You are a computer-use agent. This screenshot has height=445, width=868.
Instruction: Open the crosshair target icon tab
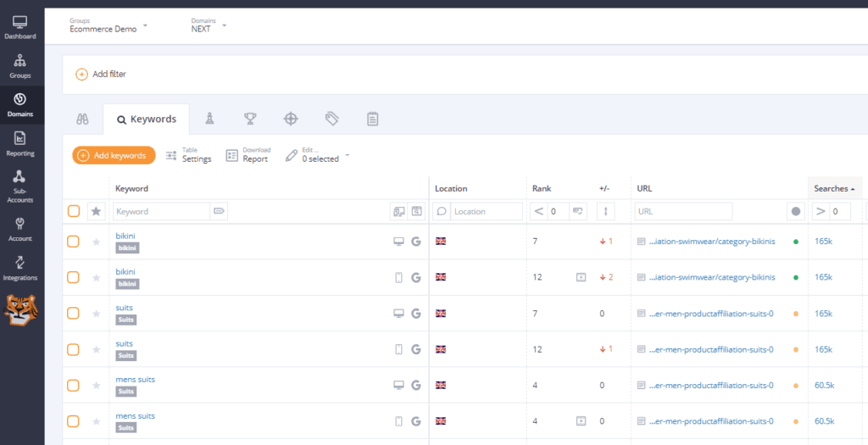click(291, 119)
